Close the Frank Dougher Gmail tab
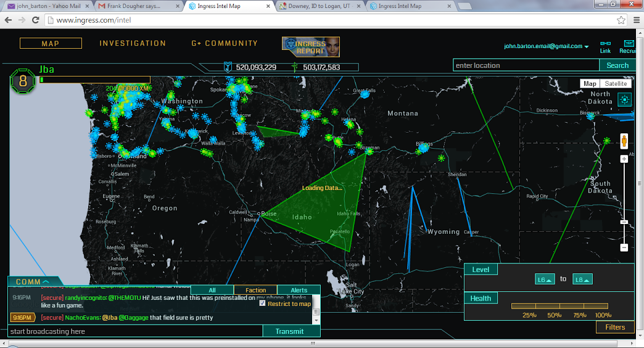The image size is (644, 348). pos(178,6)
